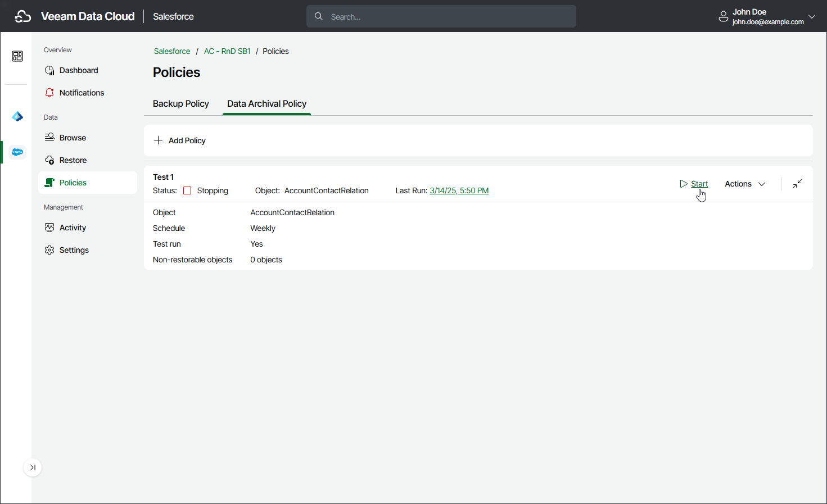Click the Stopping status text
The image size is (827, 504).
[x=213, y=190]
